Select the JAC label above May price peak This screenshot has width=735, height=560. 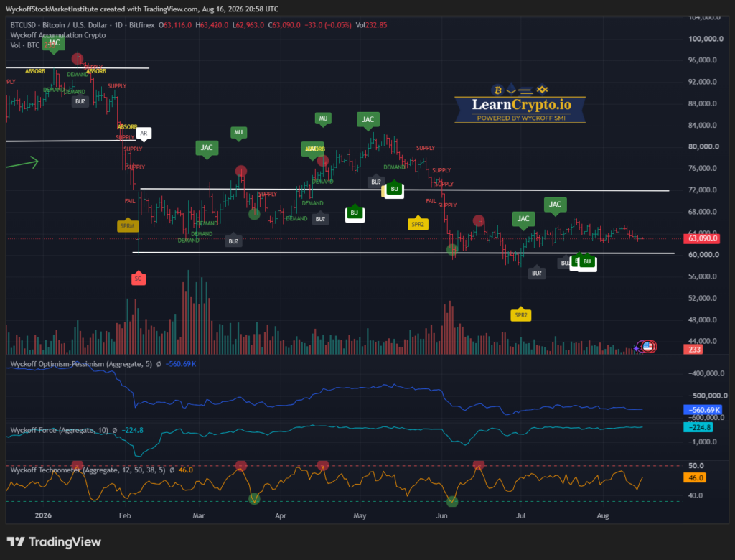click(368, 120)
